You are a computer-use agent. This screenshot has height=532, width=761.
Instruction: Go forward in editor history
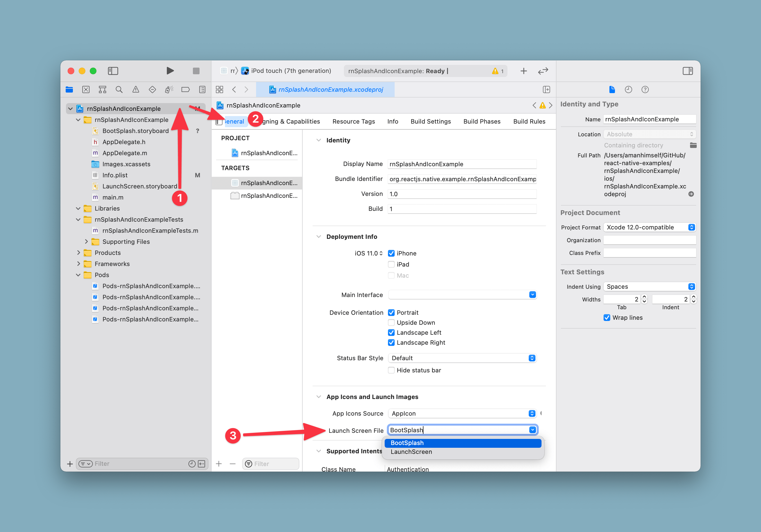[x=246, y=89]
